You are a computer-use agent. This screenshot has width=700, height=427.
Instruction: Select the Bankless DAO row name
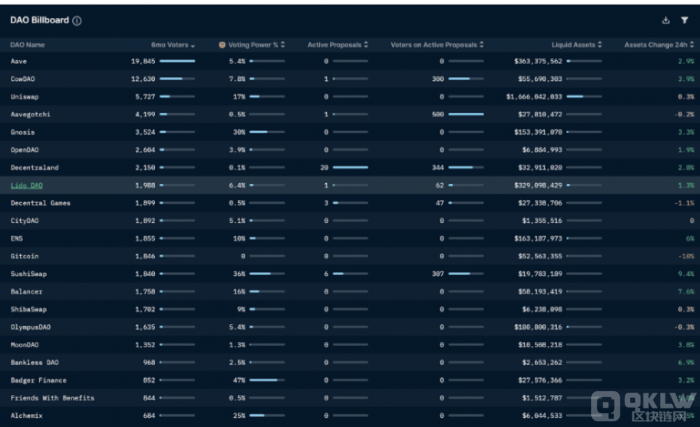click(34, 362)
